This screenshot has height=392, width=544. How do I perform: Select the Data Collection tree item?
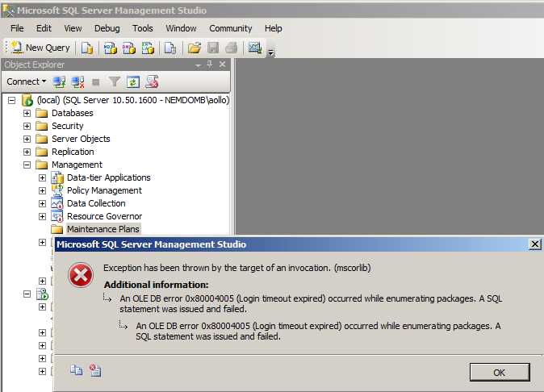pos(96,203)
